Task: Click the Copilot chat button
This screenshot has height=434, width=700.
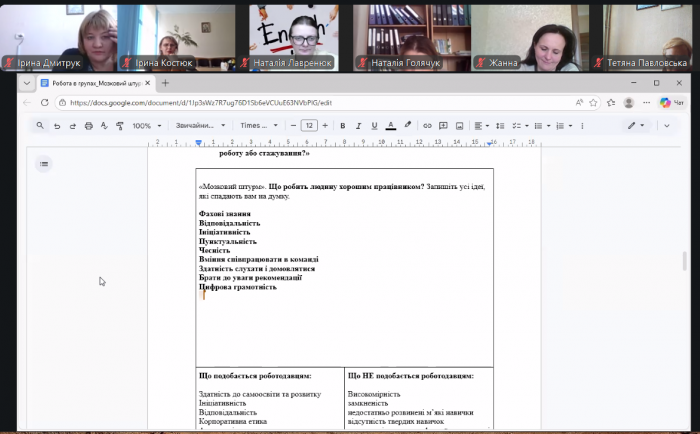Action: (671, 102)
